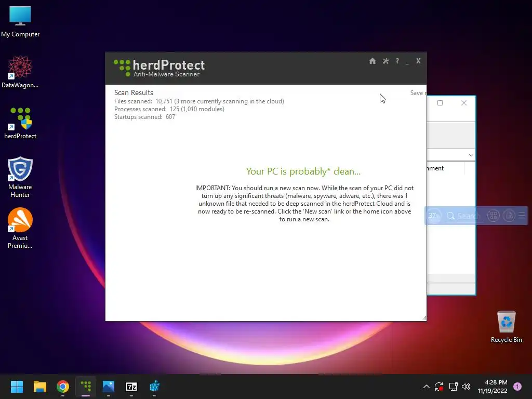Open Google Chrome from taskbar
The image size is (532, 399).
tap(63, 387)
